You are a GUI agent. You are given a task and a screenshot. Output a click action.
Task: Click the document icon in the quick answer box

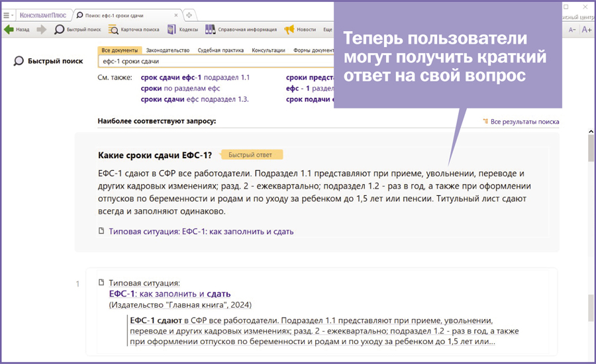[x=101, y=230]
